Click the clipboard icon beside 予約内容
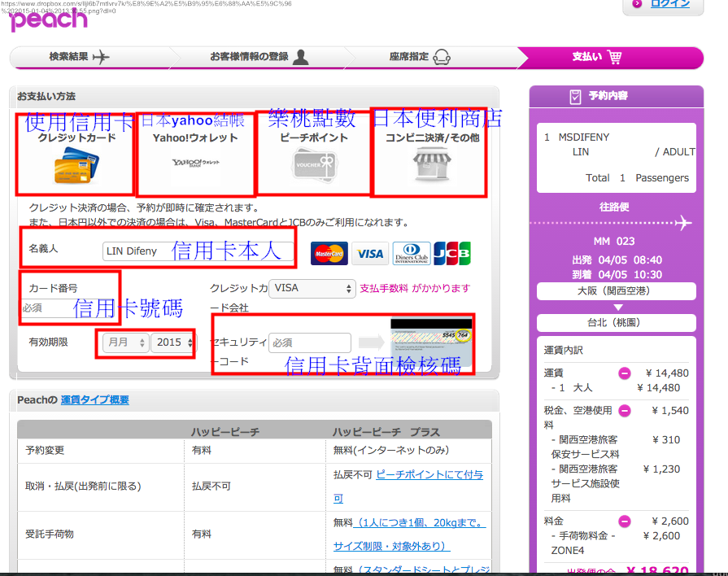This screenshot has width=728, height=576. point(575,97)
